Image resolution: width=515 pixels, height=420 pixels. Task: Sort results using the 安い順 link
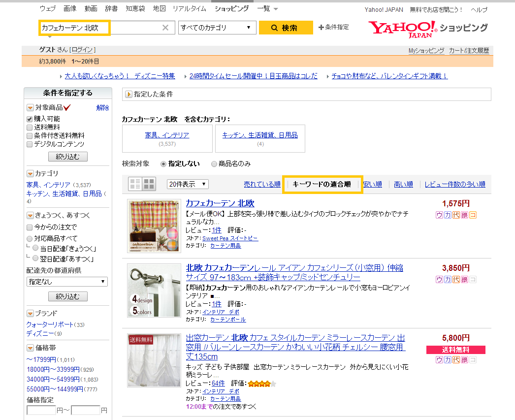[x=373, y=183]
